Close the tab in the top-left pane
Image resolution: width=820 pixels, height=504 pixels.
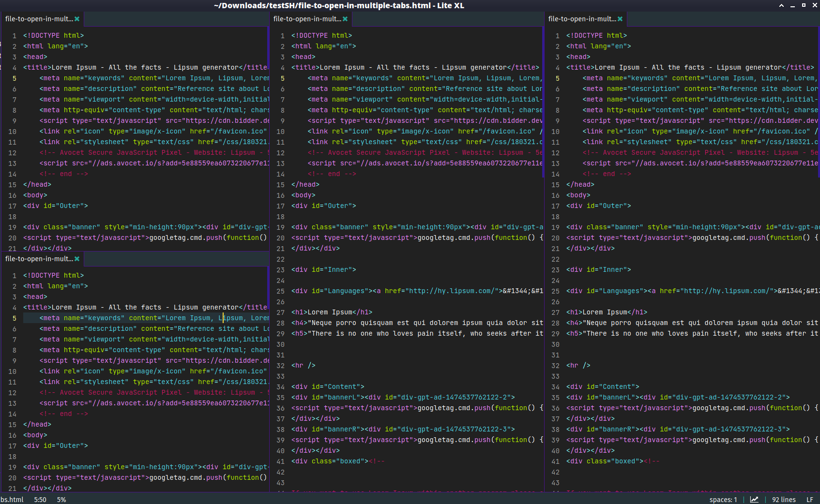coord(77,19)
